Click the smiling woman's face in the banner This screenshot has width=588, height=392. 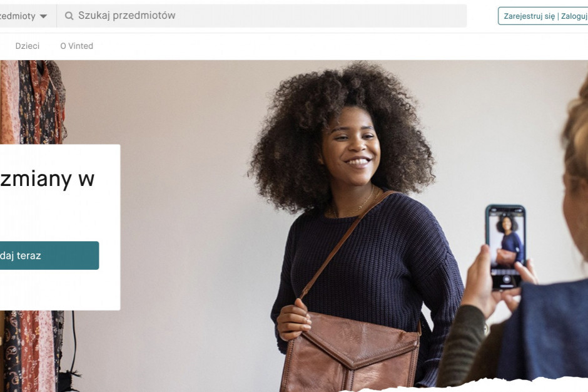click(350, 147)
